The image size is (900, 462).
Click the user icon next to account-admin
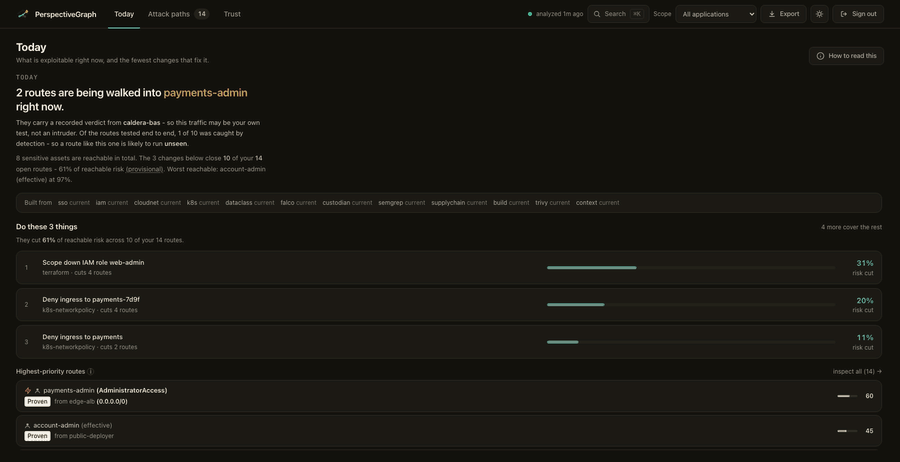click(x=28, y=426)
